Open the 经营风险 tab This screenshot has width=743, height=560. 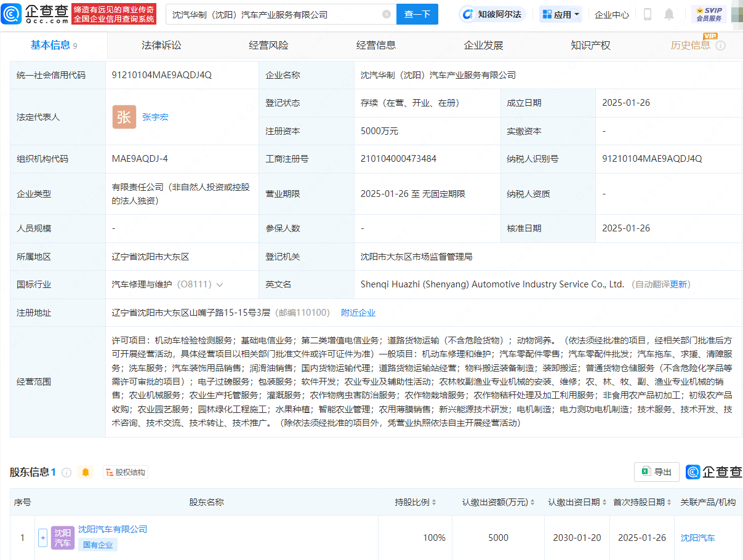coord(268,45)
